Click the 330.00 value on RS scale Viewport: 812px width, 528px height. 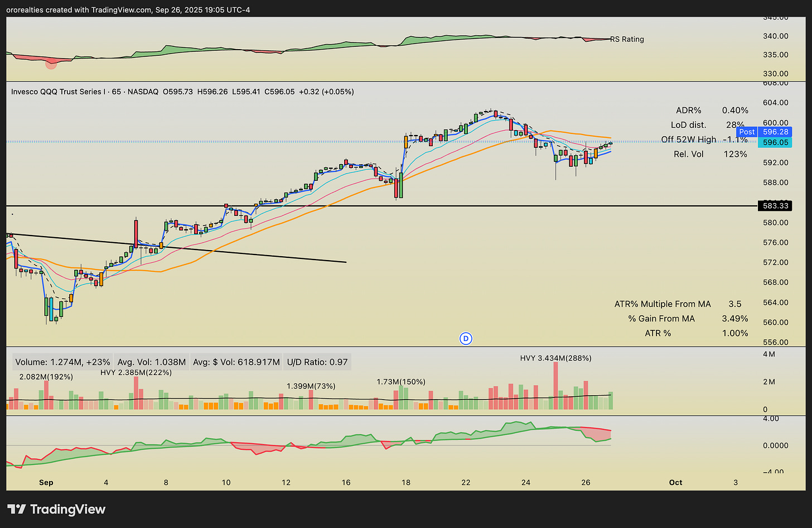tap(776, 74)
